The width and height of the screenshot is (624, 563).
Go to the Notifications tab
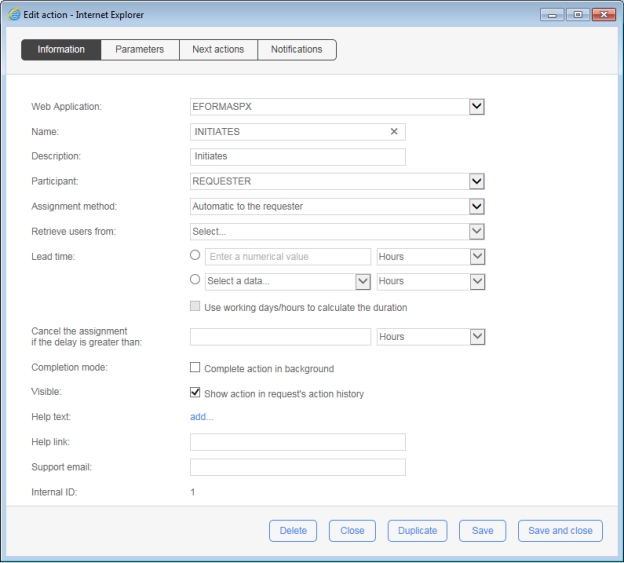pos(296,50)
